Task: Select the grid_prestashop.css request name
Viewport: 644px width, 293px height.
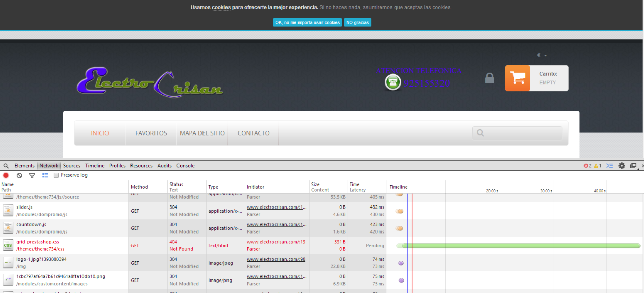Action: (x=38, y=242)
